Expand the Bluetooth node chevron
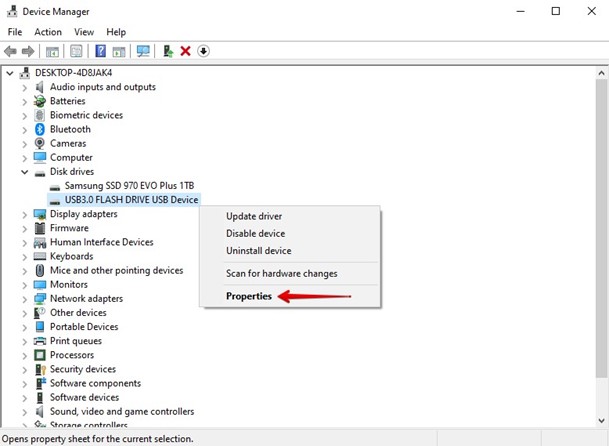 24,130
